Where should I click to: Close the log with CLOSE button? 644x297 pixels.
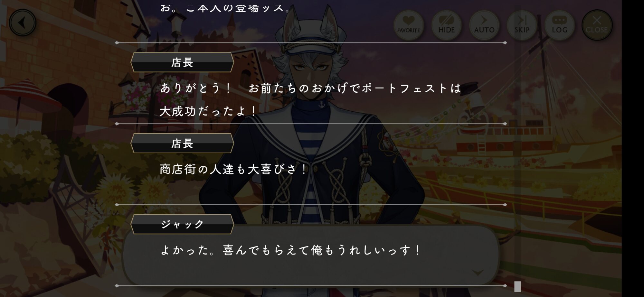(x=597, y=25)
